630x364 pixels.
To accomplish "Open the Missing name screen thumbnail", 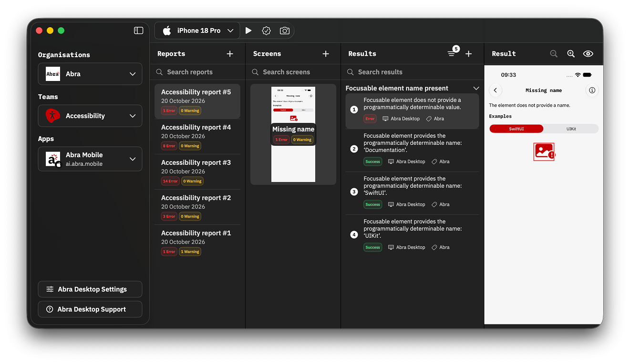I will click(293, 134).
